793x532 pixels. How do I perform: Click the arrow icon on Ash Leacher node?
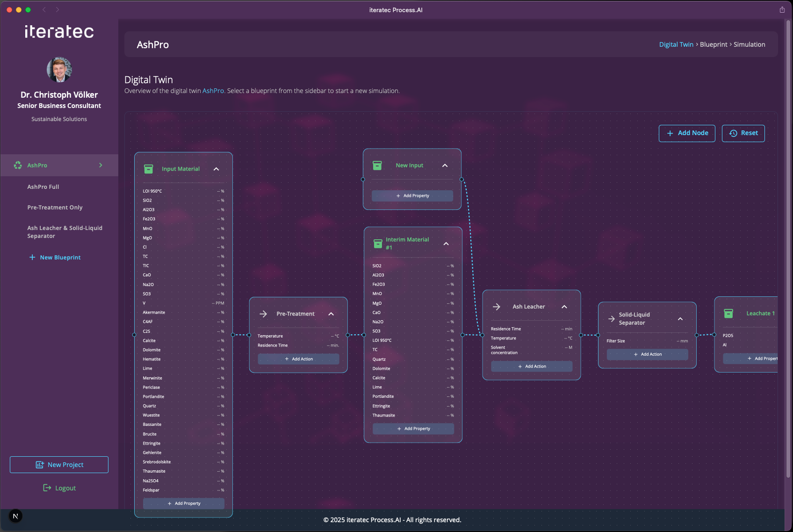coord(497,307)
